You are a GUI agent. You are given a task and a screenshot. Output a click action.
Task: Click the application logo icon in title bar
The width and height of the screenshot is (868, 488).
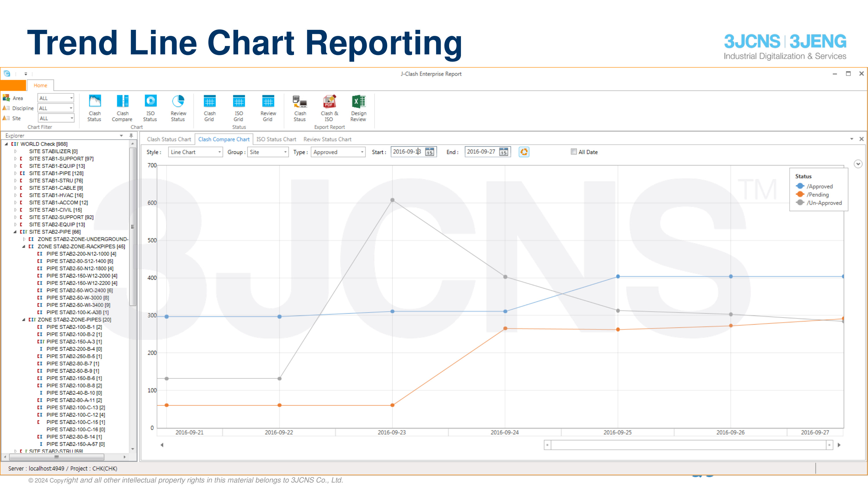[7, 73]
